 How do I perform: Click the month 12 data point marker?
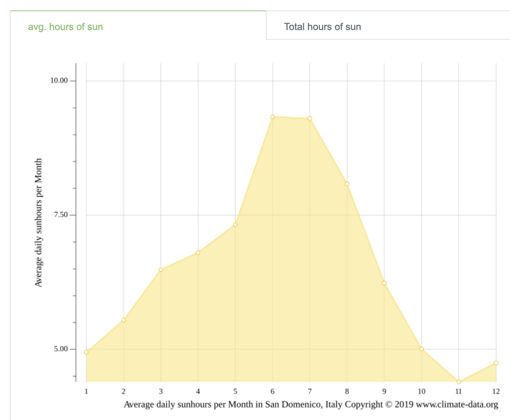pyautogui.click(x=496, y=363)
